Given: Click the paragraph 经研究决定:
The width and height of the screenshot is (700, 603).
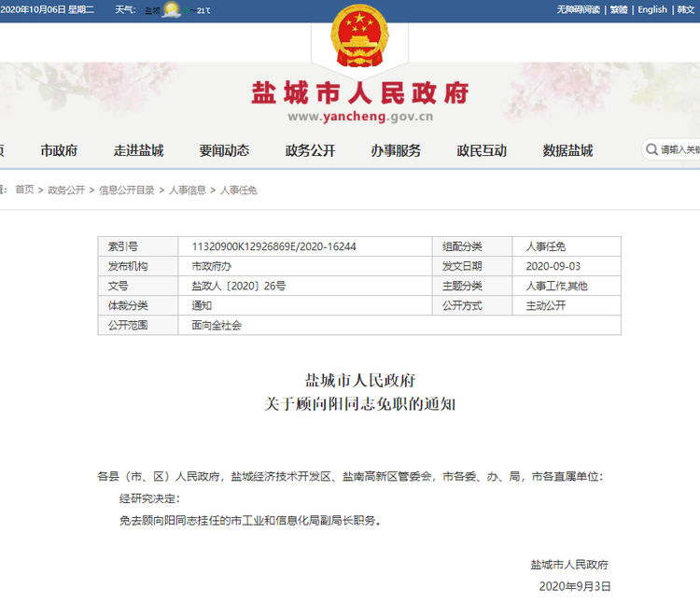Looking at the screenshot, I should point(149,498).
